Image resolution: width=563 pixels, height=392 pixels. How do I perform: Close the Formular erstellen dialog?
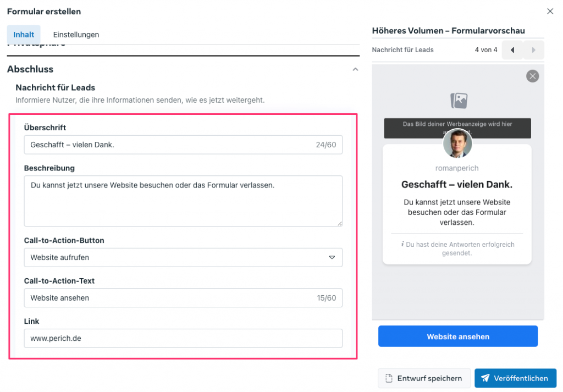[550, 11]
